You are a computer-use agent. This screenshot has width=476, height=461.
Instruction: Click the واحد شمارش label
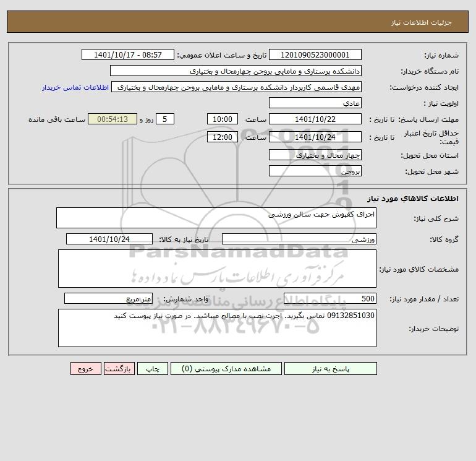[x=186, y=299]
